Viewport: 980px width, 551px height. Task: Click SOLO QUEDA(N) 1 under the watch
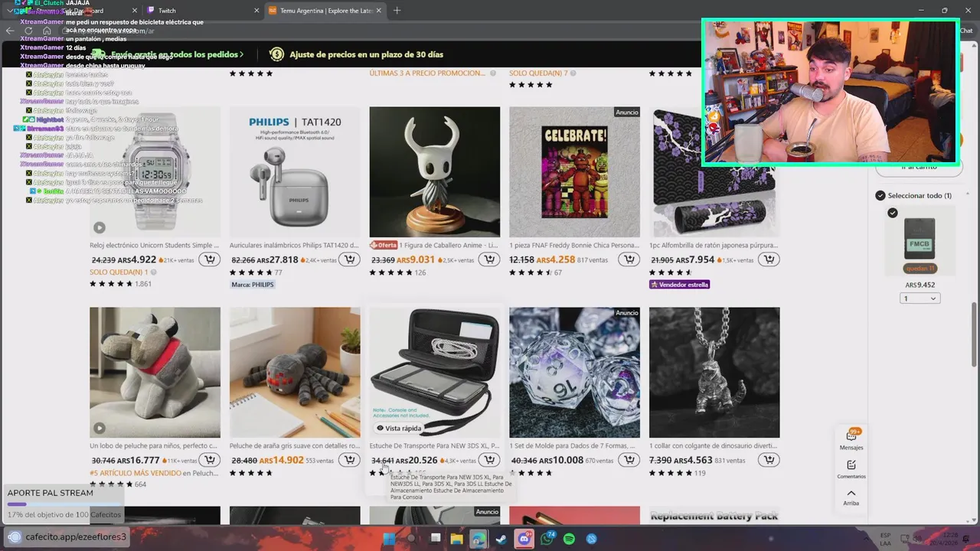[x=119, y=272]
